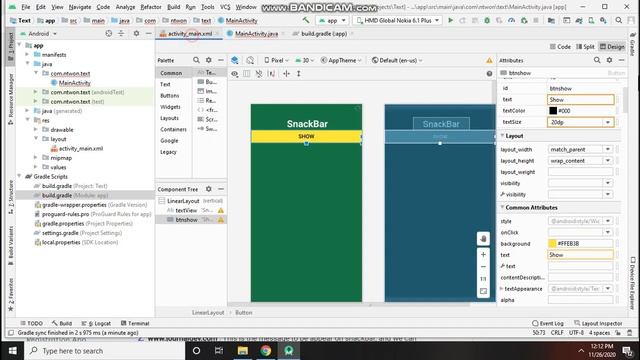
Task: Collapse the Layout attributes section
Action: point(502,136)
